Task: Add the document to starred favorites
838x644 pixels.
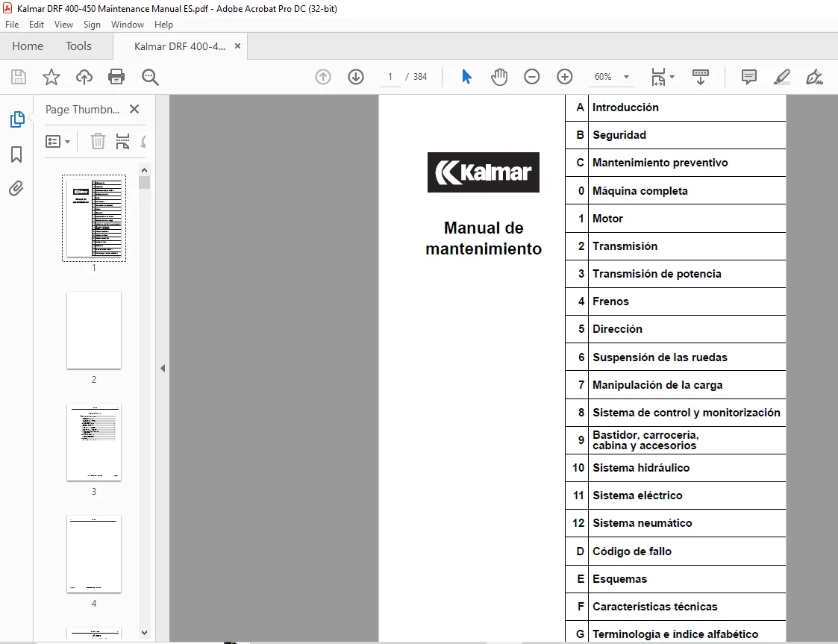Action: 51,77
